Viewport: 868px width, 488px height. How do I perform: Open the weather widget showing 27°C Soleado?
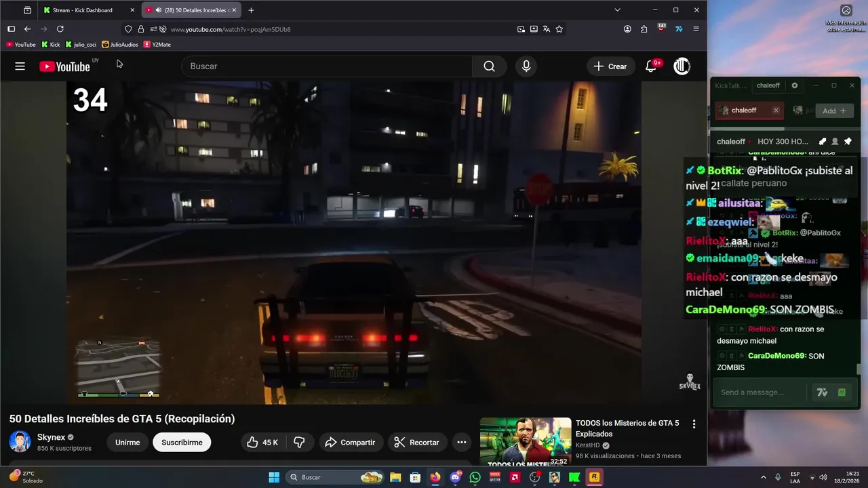coord(25,477)
